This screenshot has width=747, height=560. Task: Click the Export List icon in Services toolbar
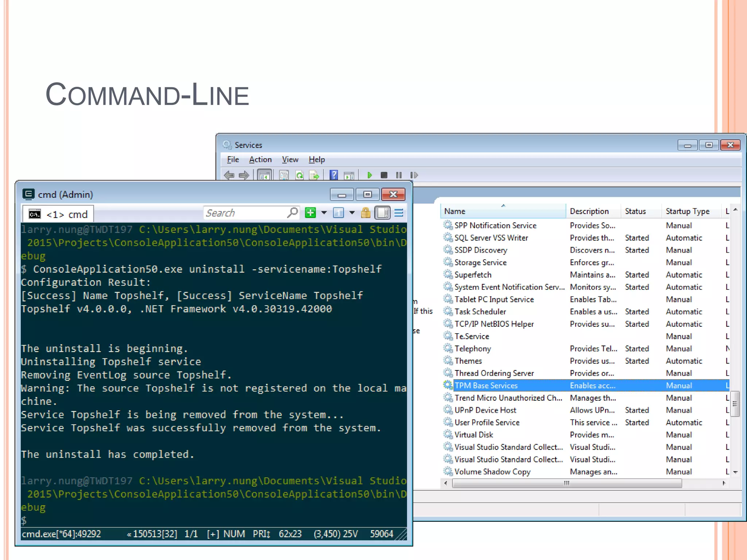314,175
